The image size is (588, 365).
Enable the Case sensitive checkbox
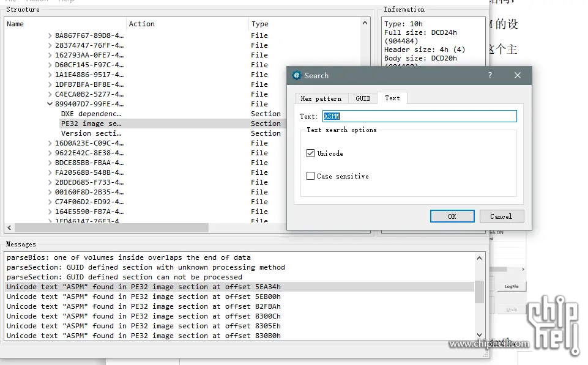310,175
